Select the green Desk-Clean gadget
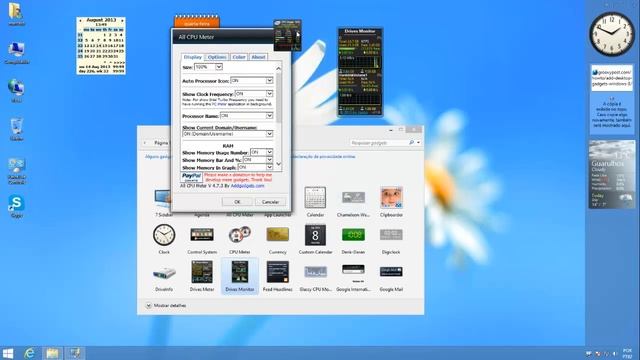The image size is (640, 360). pyautogui.click(x=353, y=239)
